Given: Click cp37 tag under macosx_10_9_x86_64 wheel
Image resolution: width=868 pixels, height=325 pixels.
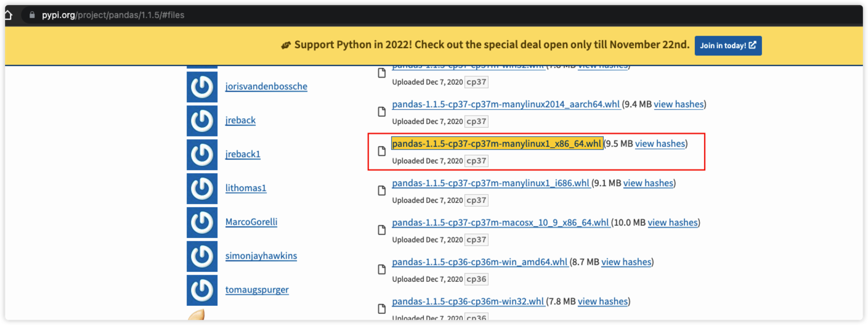Looking at the screenshot, I should [x=477, y=240].
